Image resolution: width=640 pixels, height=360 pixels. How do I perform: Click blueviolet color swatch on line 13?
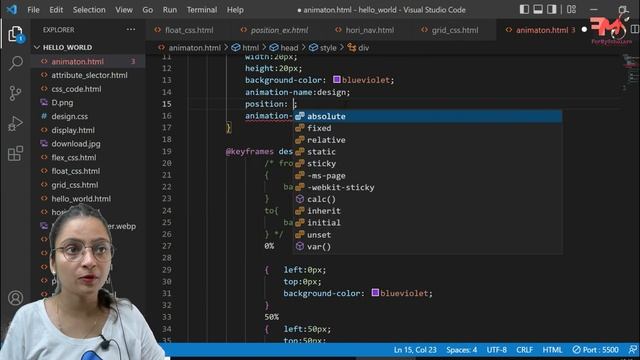pos(336,80)
